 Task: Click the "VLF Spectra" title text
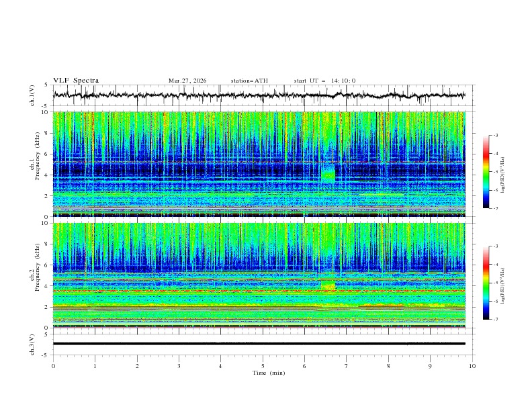pos(76,81)
